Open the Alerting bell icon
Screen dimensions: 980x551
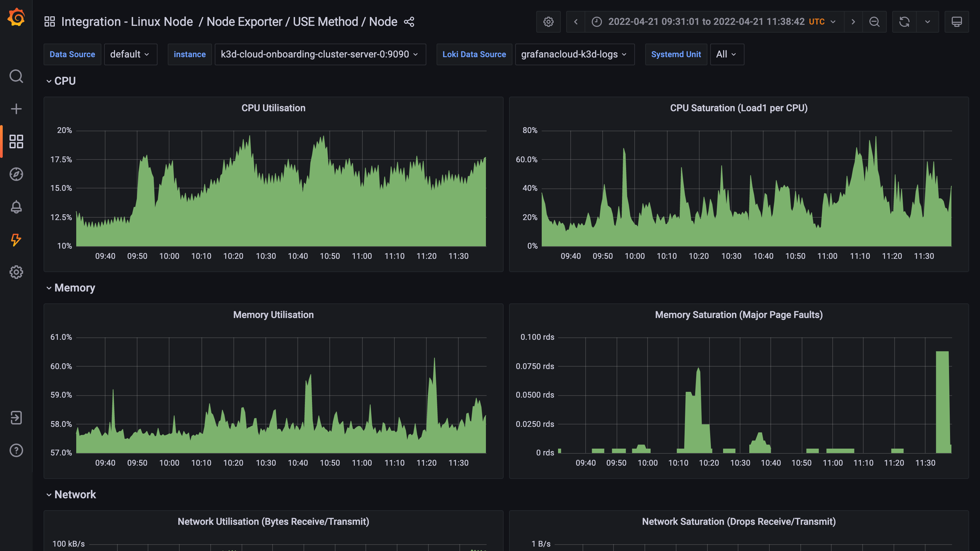tap(16, 207)
